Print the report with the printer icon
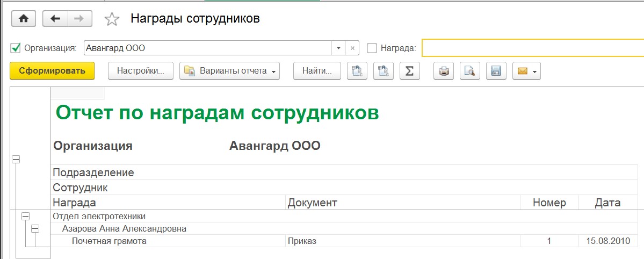This screenshot has height=259, width=644. [x=444, y=71]
